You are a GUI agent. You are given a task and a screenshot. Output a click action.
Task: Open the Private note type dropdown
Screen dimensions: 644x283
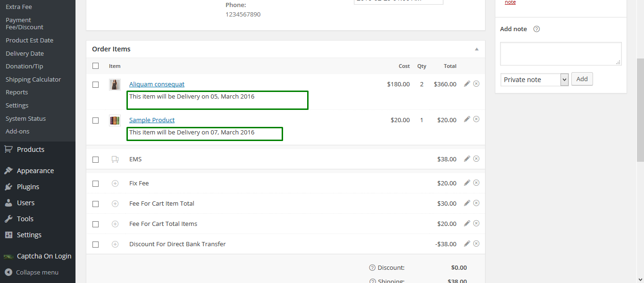click(535, 80)
